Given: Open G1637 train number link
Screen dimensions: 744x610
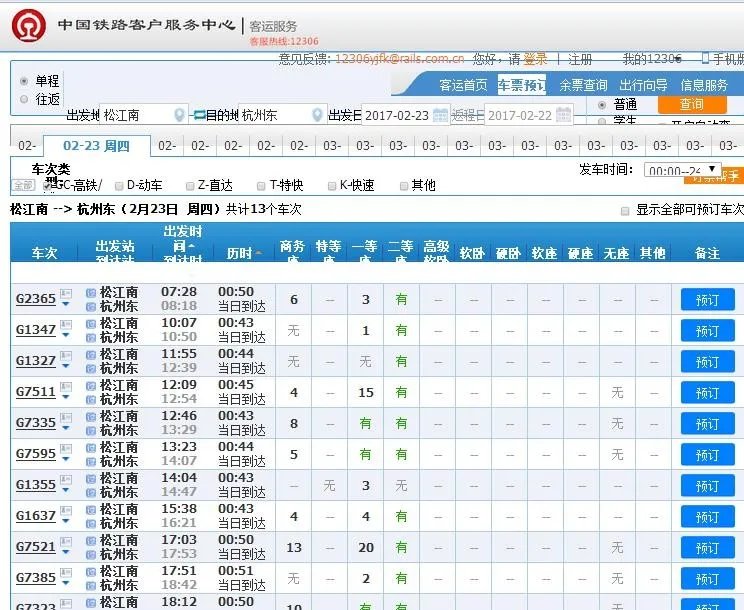Looking at the screenshot, I should [36, 516].
